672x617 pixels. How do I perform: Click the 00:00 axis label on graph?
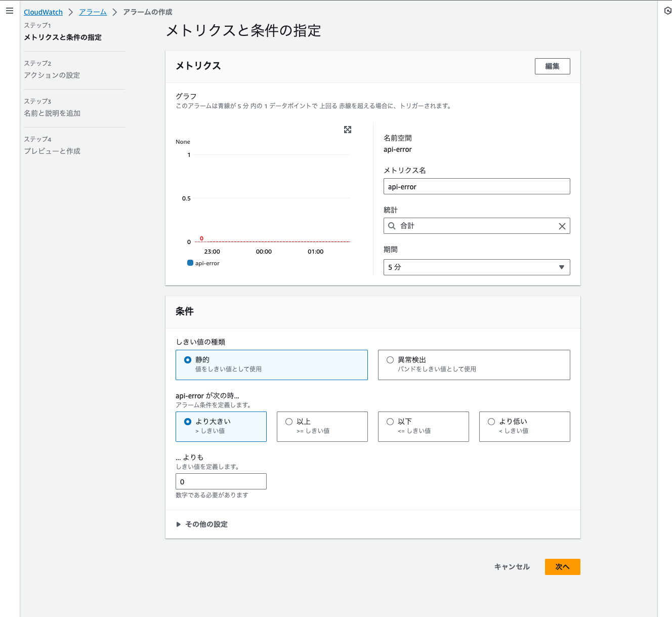(x=264, y=252)
